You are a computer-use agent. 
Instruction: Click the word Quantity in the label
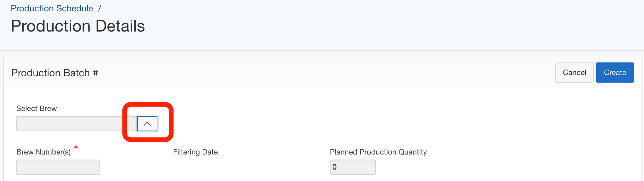[413, 152]
